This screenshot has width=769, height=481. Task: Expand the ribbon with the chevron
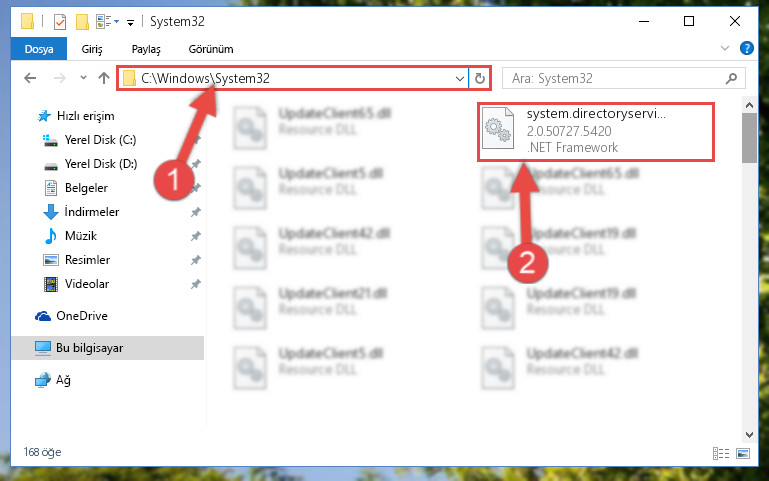pos(724,48)
